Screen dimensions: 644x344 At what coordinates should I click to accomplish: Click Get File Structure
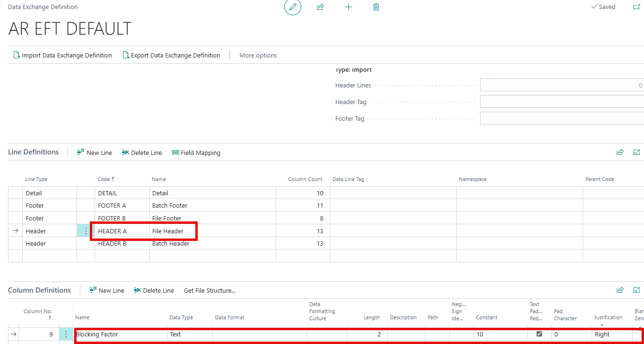click(x=210, y=290)
